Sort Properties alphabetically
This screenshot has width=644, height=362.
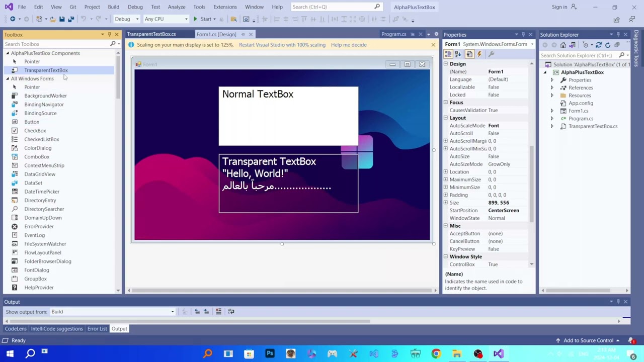[458, 54]
